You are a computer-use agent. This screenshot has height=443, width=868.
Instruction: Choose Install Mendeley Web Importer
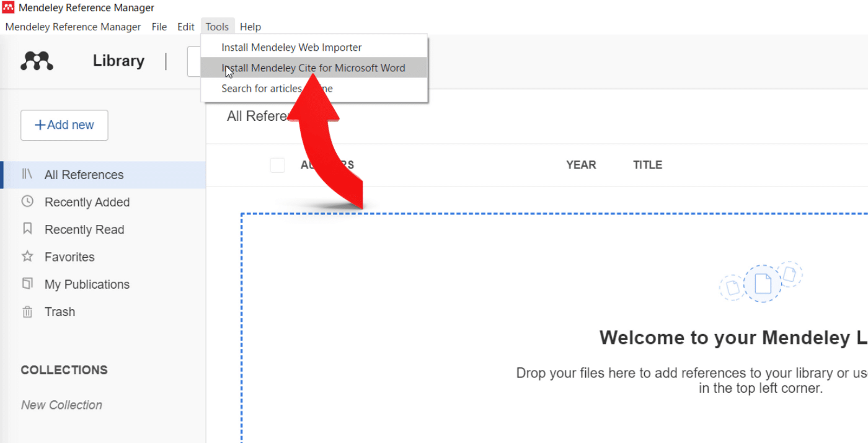tap(314, 47)
